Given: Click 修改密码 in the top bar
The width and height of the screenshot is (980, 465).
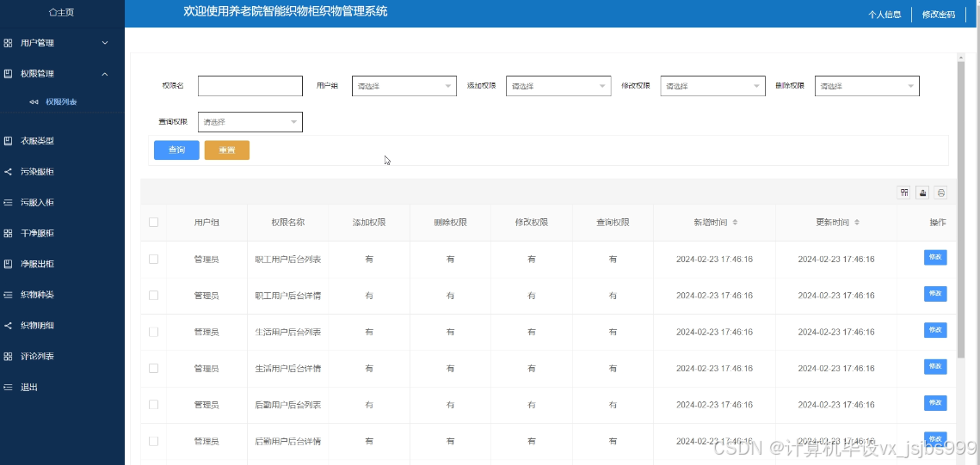Looking at the screenshot, I should click(939, 15).
